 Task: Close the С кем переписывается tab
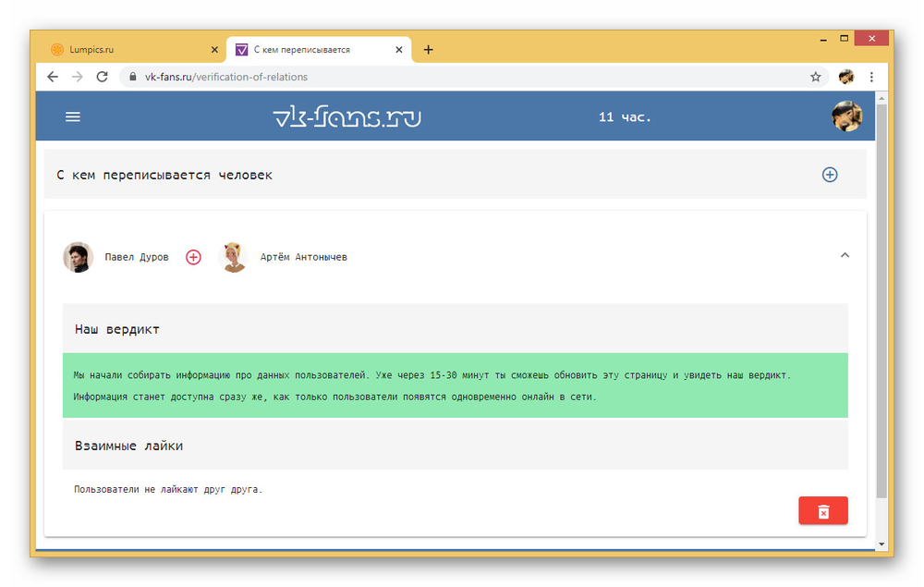399,50
